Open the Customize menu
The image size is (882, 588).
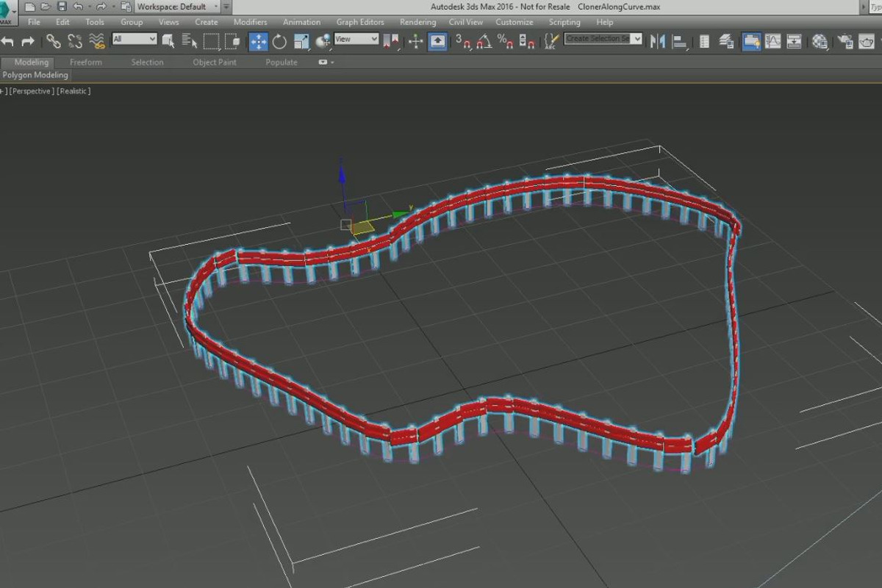coord(514,22)
